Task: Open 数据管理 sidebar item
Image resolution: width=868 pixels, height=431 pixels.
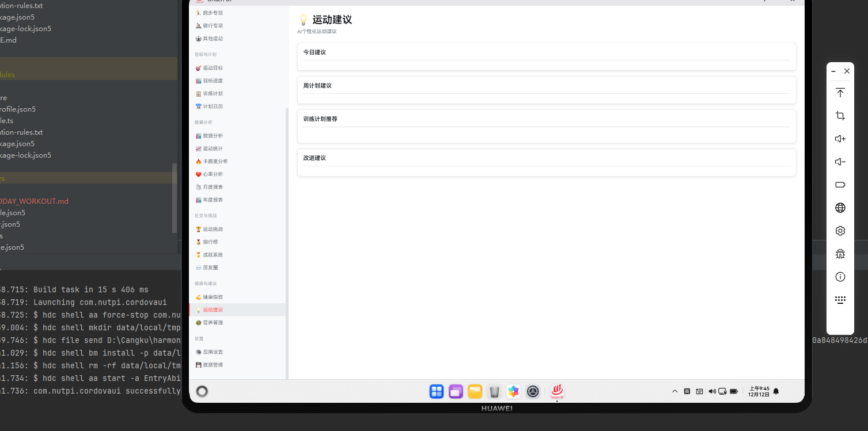Action: 237,365
